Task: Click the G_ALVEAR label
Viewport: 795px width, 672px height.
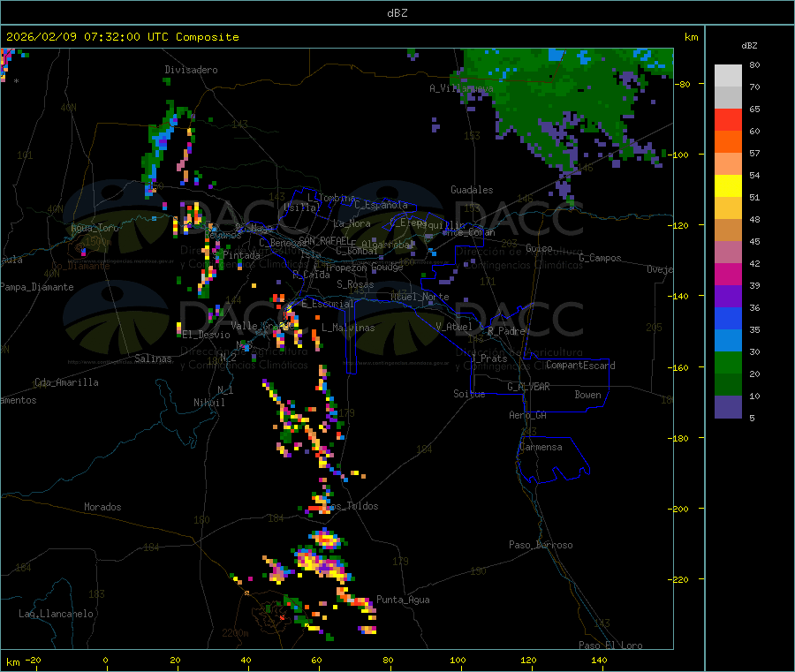Action: tap(529, 387)
